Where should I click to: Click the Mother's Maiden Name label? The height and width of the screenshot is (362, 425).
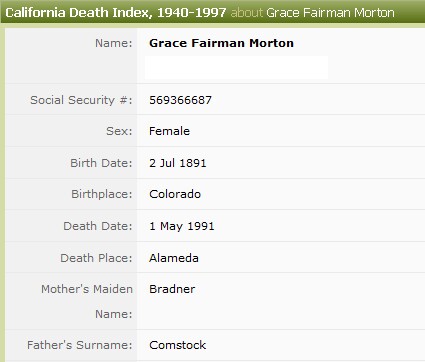87,301
